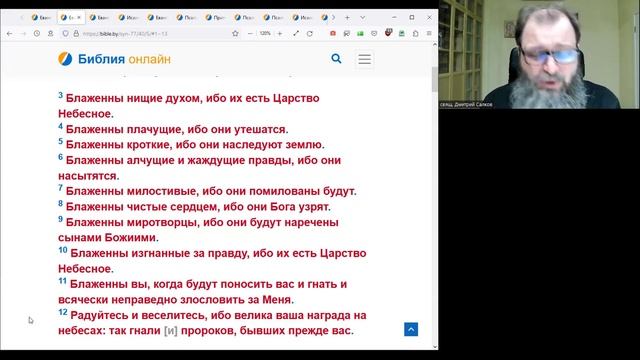Viewport: 640px width, 360px height.
Task: Switch to the sixth browser tab
Action: (x=187, y=18)
